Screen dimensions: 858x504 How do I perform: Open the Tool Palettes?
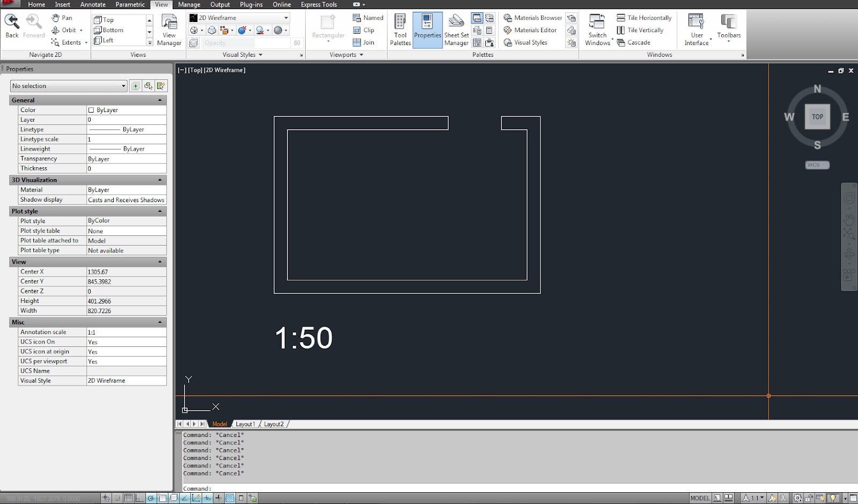click(x=400, y=29)
